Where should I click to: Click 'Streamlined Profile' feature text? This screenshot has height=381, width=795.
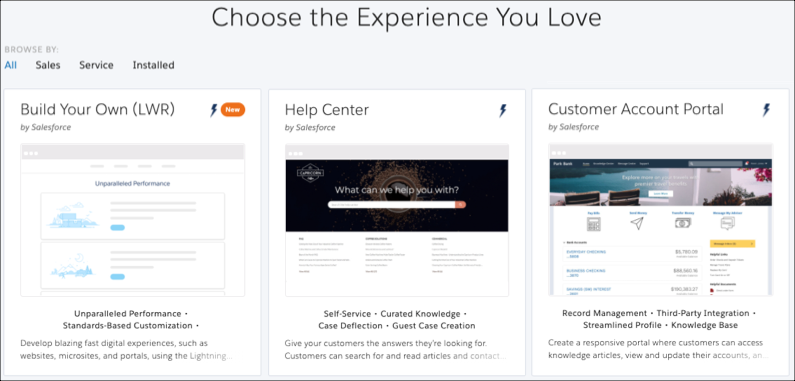point(622,326)
